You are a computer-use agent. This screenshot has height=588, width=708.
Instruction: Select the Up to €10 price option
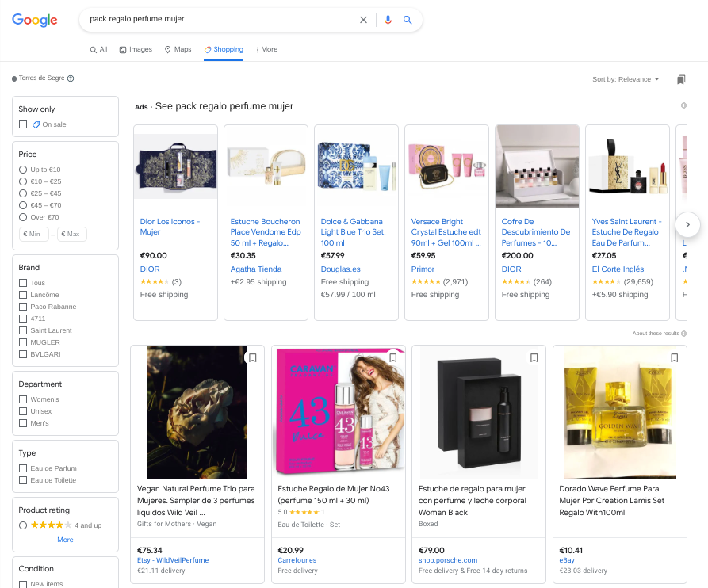pyautogui.click(x=23, y=170)
